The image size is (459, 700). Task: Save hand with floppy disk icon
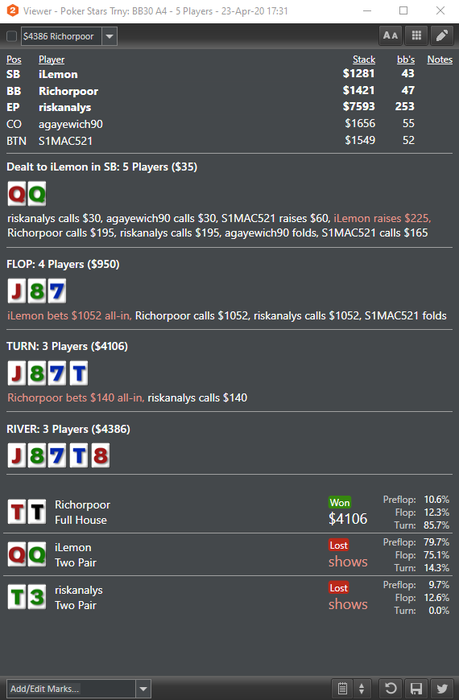pyautogui.click(x=416, y=688)
